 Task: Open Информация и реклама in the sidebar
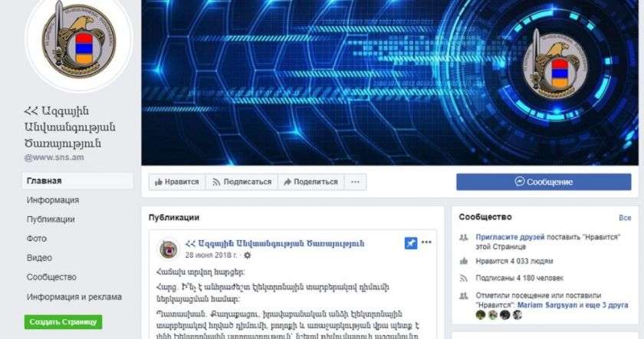pos(74,297)
